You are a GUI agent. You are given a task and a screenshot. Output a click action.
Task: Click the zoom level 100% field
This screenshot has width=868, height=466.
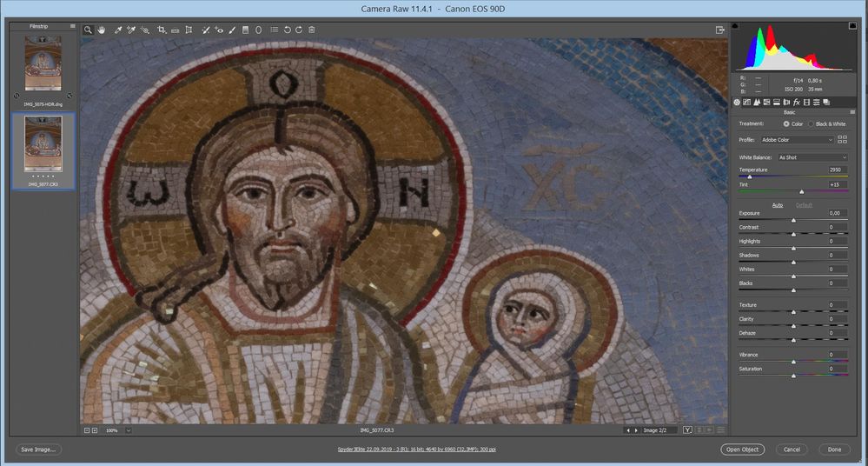(x=113, y=430)
